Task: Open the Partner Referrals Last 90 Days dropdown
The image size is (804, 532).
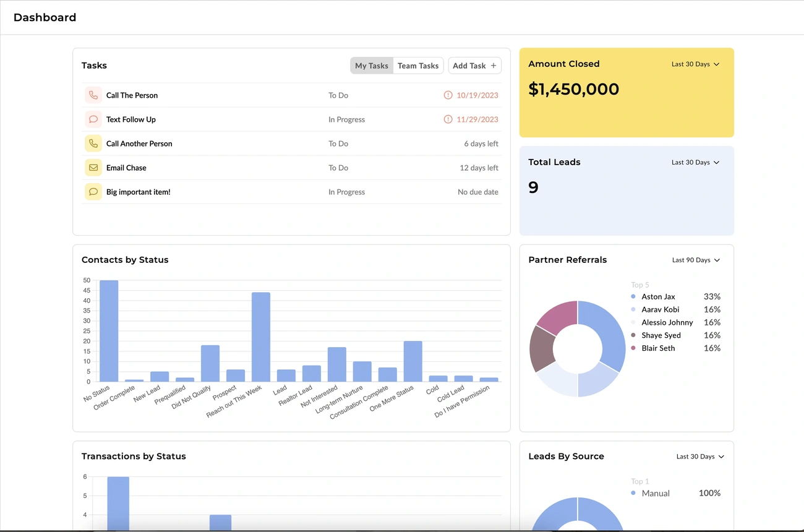Action: click(x=696, y=260)
